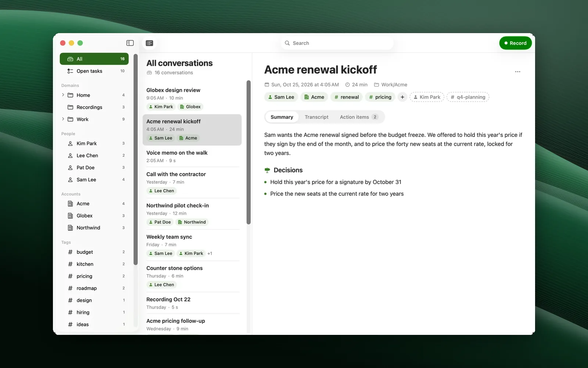
Task: Click the Recordings folder icon
Action: pos(70,107)
